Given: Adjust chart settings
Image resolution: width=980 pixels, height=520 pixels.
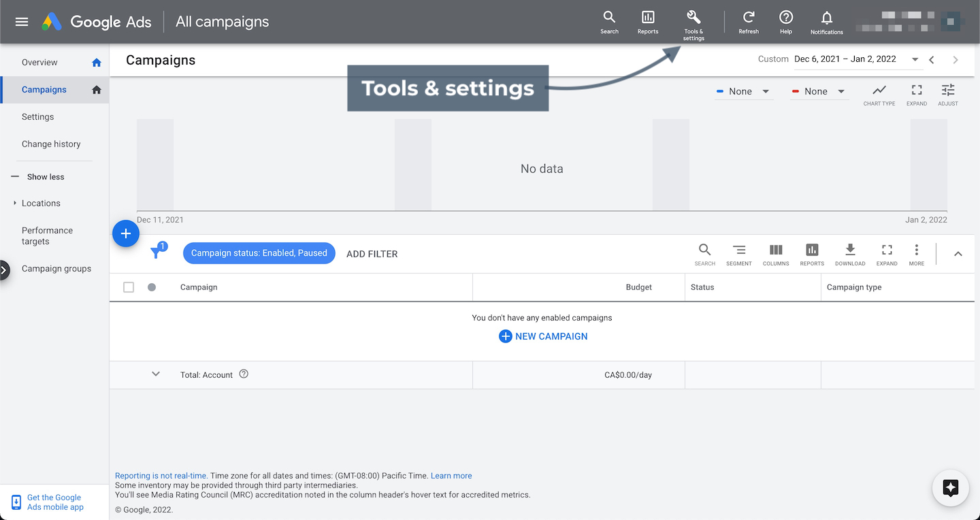Looking at the screenshot, I should (948, 95).
